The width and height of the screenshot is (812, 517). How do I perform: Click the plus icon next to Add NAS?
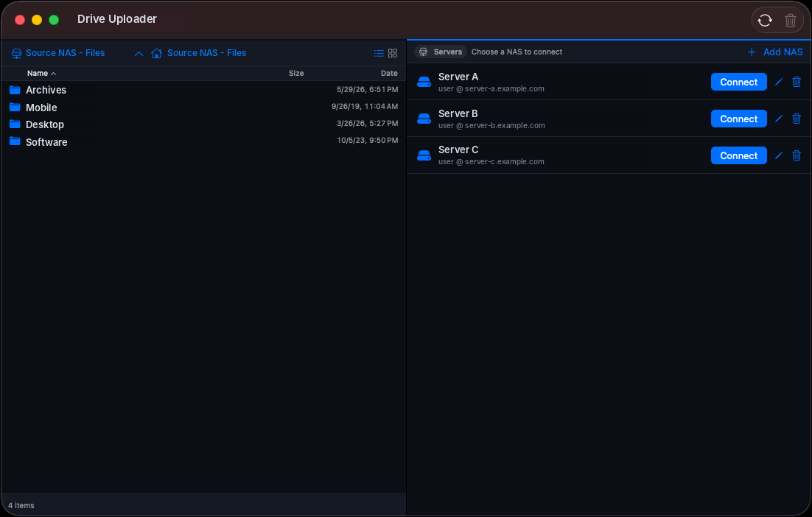752,52
